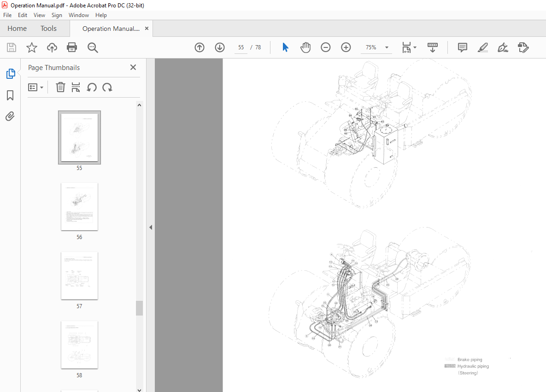
Task: Select page 56 thumbnail
Action: click(x=79, y=206)
